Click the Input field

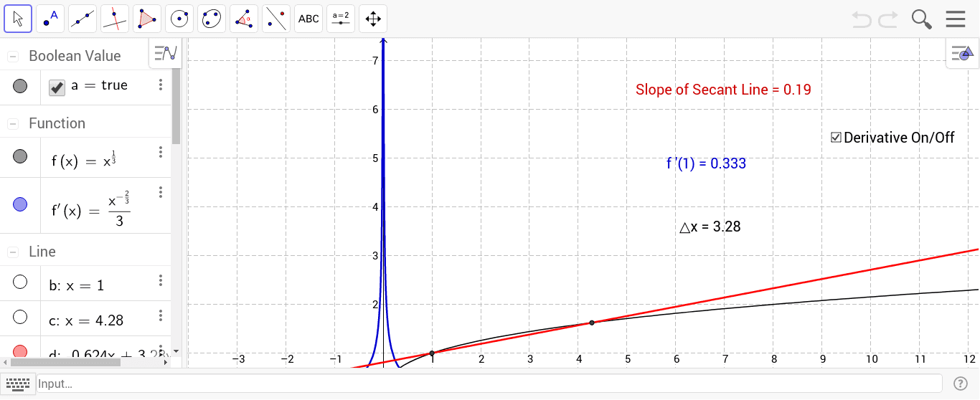coord(489,384)
